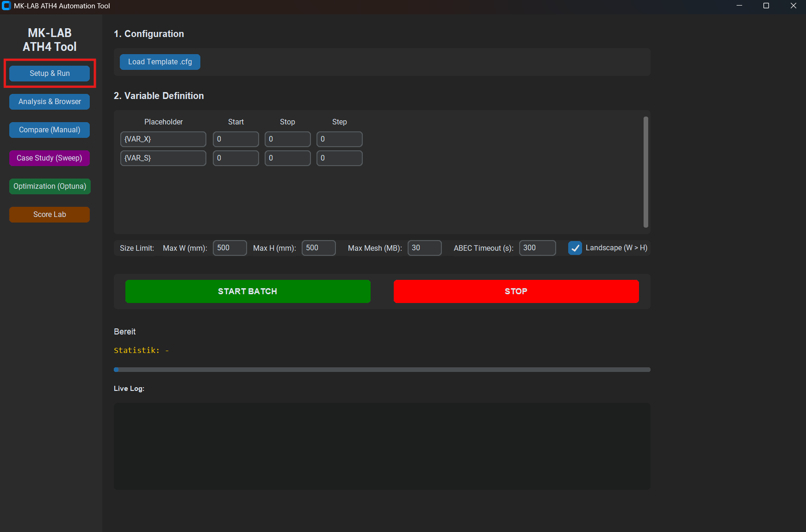Click the Start value for {VAR_X}
The height and width of the screenshot is (532, 806).
236,139
